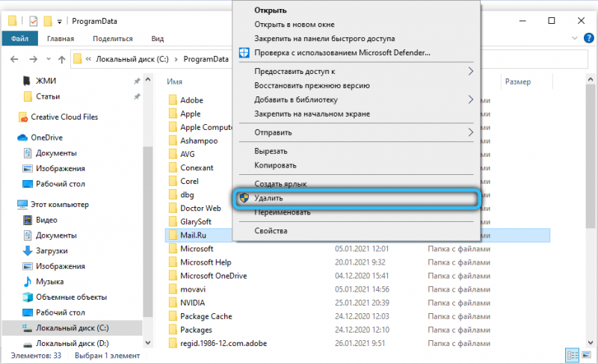This screenshot has height=364, width=598.
Task: Switch to the Поделиться ribbon tab
Action: [x=113, y=39]
